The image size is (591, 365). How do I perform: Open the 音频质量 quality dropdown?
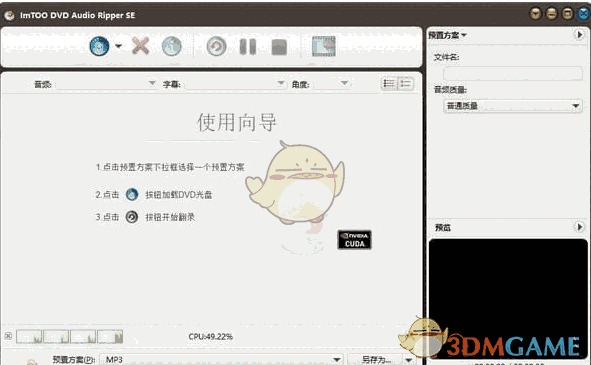(x=513, y=106)
